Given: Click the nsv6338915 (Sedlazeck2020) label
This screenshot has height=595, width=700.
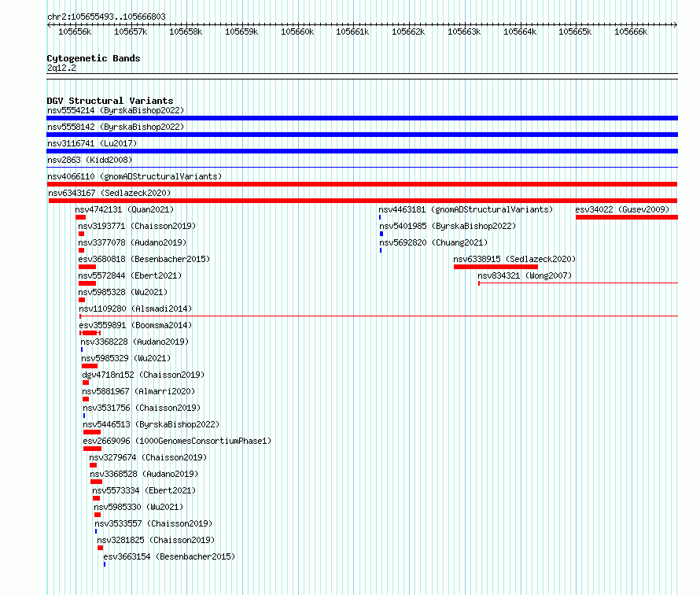Looking at the screenshot, I should coord(514,259).
